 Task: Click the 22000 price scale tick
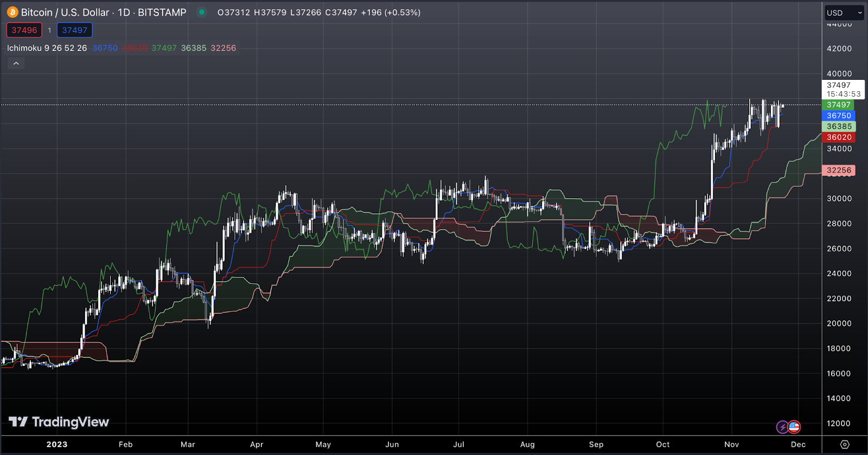pos(839,298)
